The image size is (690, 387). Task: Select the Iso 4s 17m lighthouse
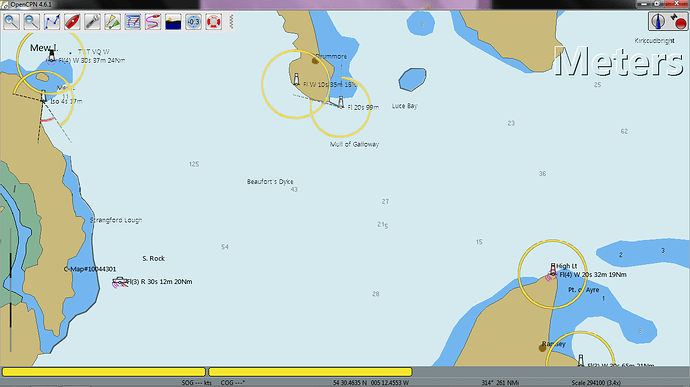43,96
